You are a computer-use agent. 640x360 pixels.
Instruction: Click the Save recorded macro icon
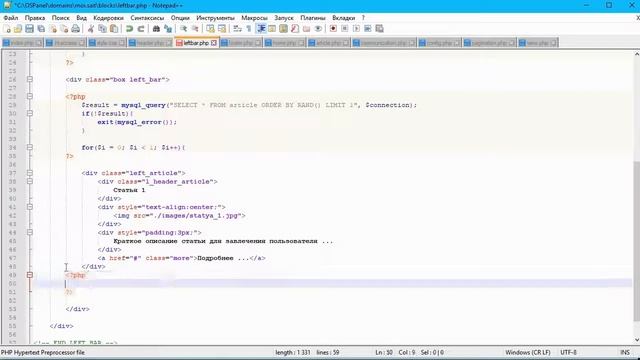379,29
